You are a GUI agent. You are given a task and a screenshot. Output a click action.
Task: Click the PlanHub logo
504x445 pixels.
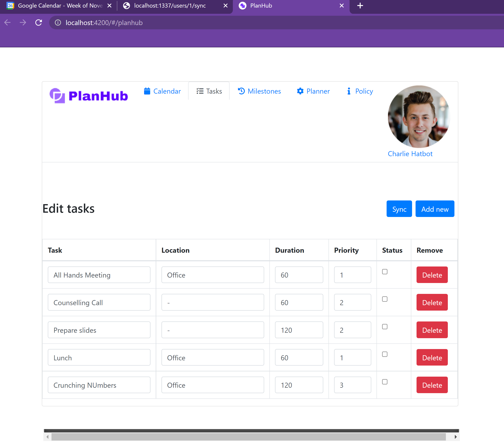click(x=89, y=96)
